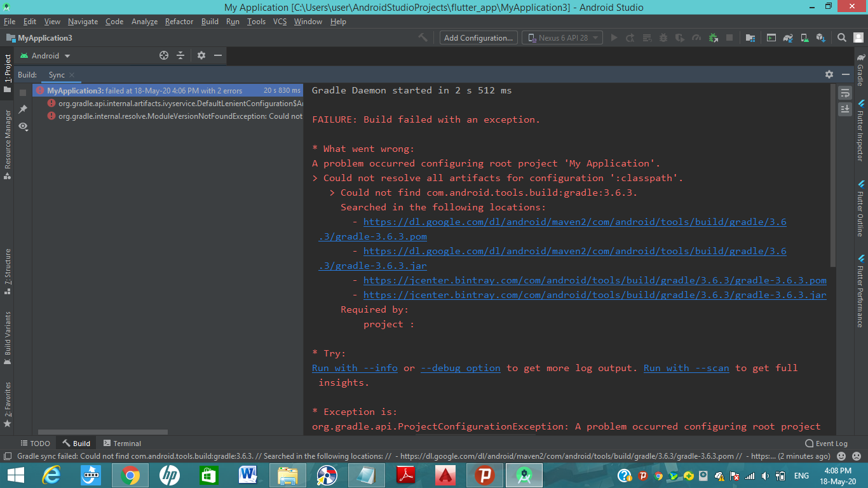Click the Collapse All icon in Project panel
The height and width of the screenshot is (488, 868).
[180, 55]
